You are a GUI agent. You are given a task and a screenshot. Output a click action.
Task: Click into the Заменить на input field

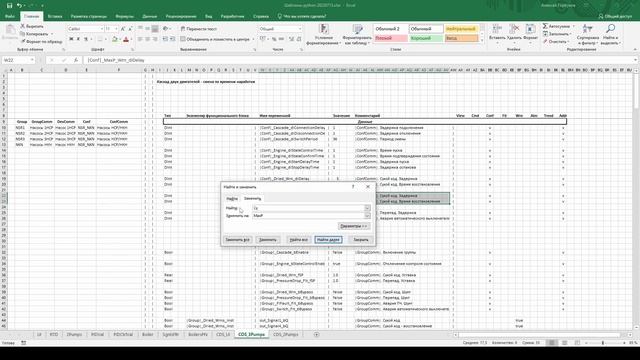point(308,216)
